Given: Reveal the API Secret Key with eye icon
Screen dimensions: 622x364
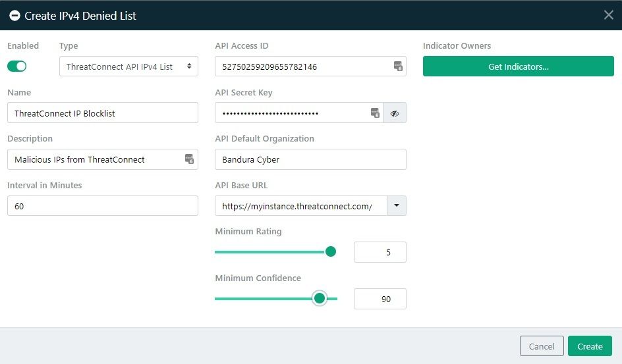Looking at the screenshot, I should pos(395,113).
